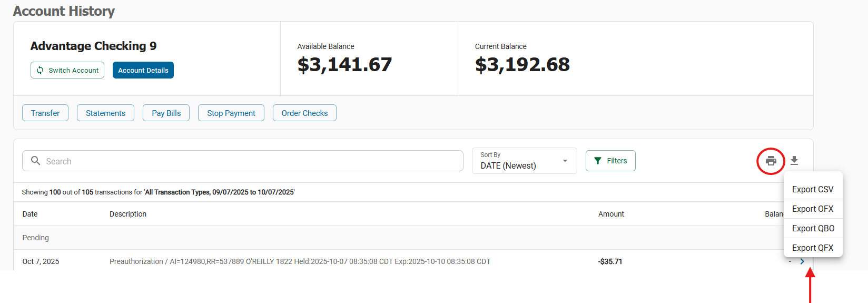
Task: Click the Amount column header
Action: [611, 214]
